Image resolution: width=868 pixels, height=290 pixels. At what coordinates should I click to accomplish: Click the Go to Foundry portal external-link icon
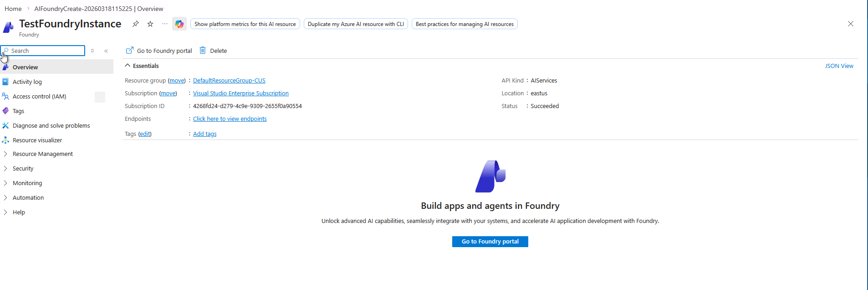[x=130, y=50]
